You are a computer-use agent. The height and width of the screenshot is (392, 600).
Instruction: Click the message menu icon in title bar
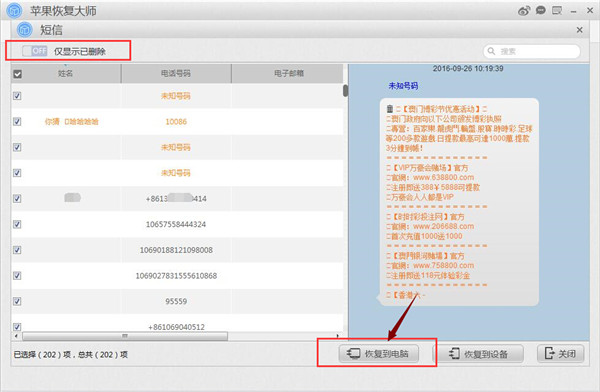(557, 10)
